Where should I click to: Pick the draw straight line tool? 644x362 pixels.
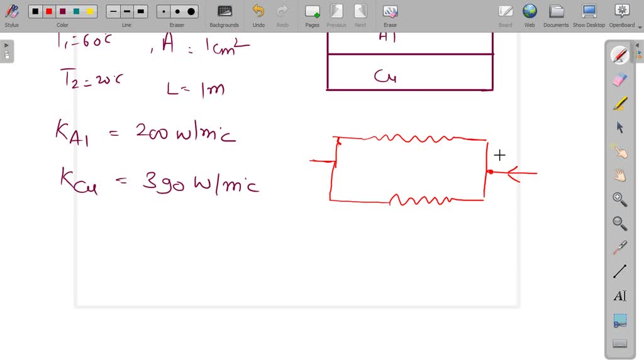[x=619, y=271]
